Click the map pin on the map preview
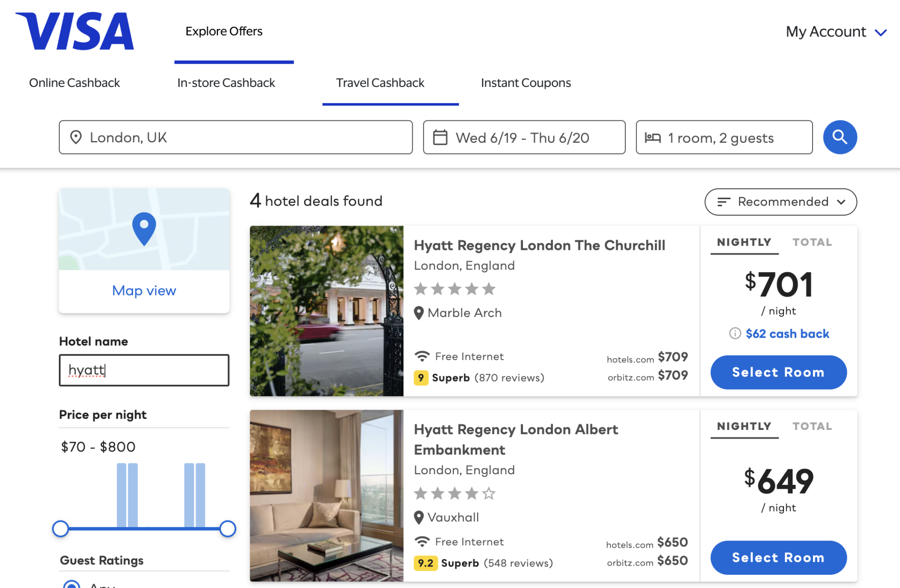Screen dimensions: 900x588 click(144, 227)
